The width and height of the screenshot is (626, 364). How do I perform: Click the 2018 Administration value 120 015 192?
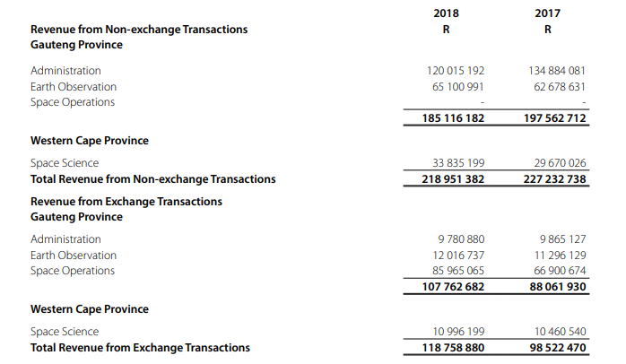click(455, 71)
